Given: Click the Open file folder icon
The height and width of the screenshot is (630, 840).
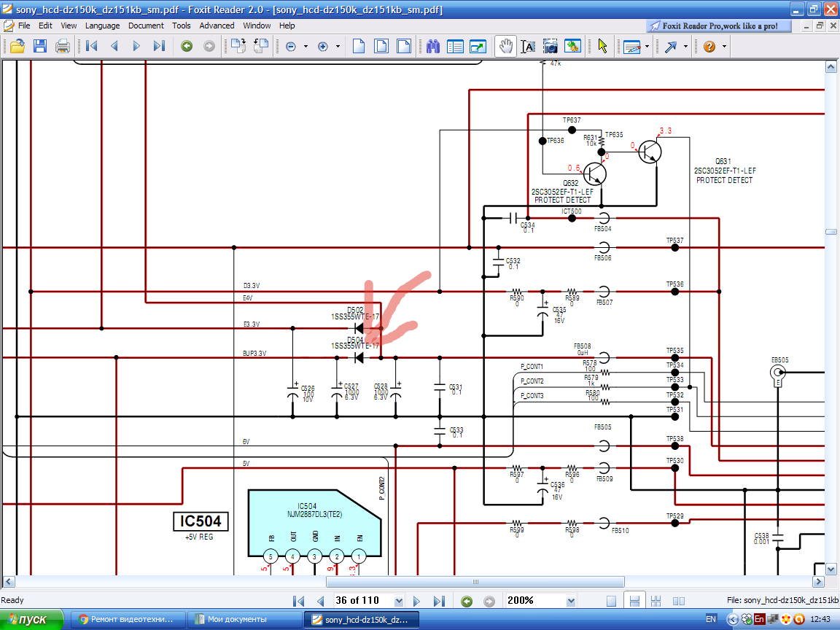Looking at the screenshot, I should (17, 46).
